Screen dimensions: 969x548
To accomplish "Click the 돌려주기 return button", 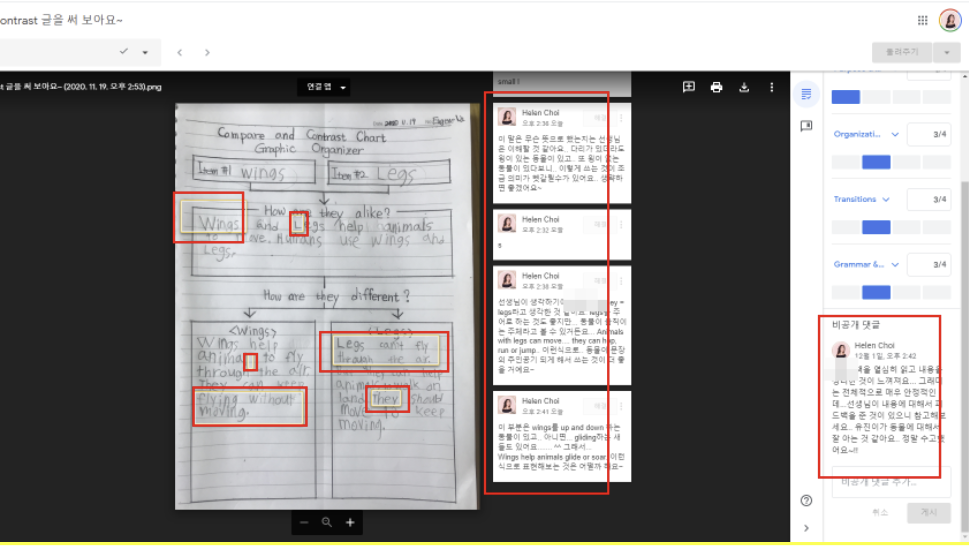I will pyautogui.click(x=902, y=53).
